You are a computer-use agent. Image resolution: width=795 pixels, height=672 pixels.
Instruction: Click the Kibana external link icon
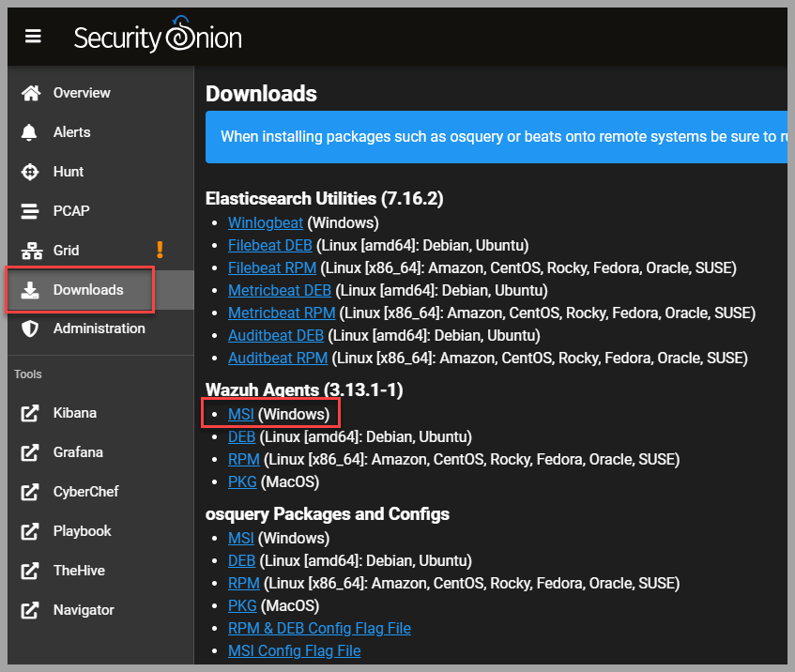coord(29,413)
